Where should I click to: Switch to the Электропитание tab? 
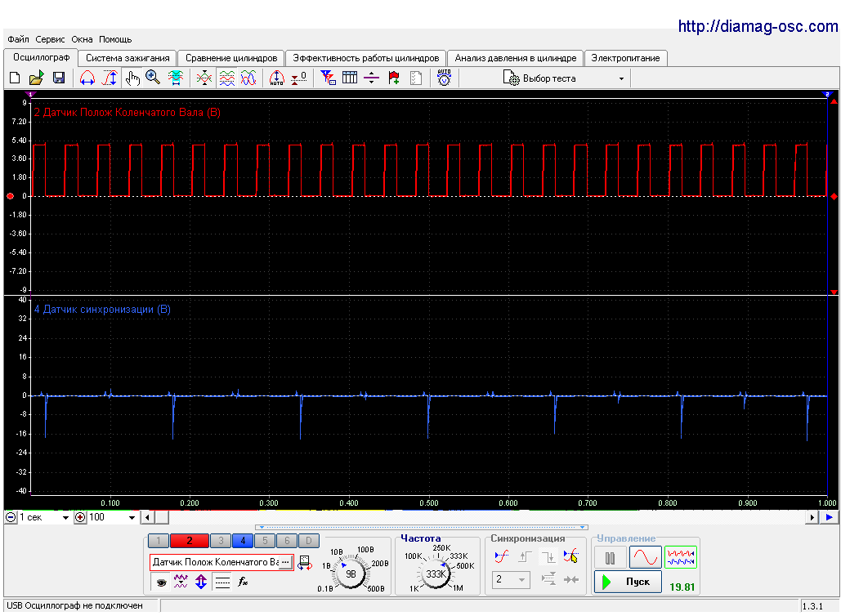[x=625, y=58]
